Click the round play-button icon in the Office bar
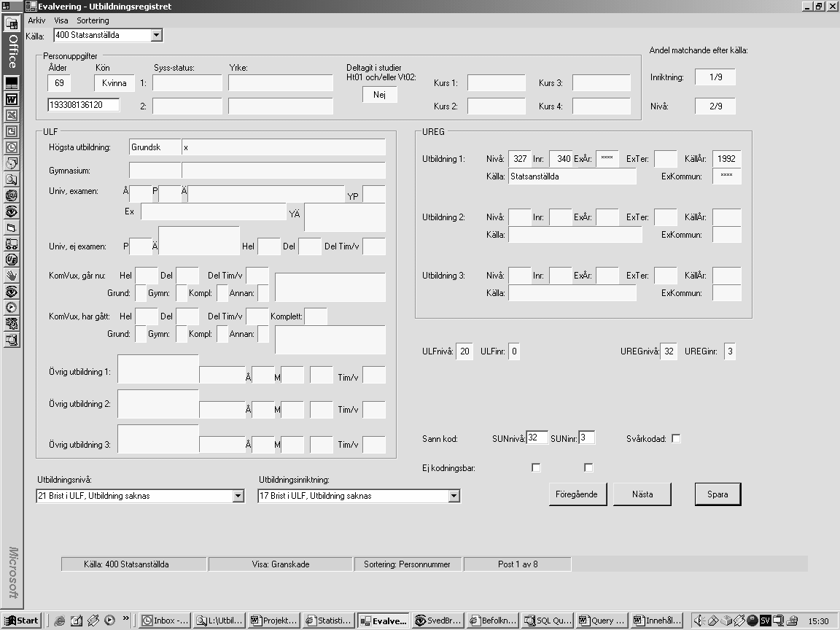This screenshot has width=840, height=630. tap(11, 308)
